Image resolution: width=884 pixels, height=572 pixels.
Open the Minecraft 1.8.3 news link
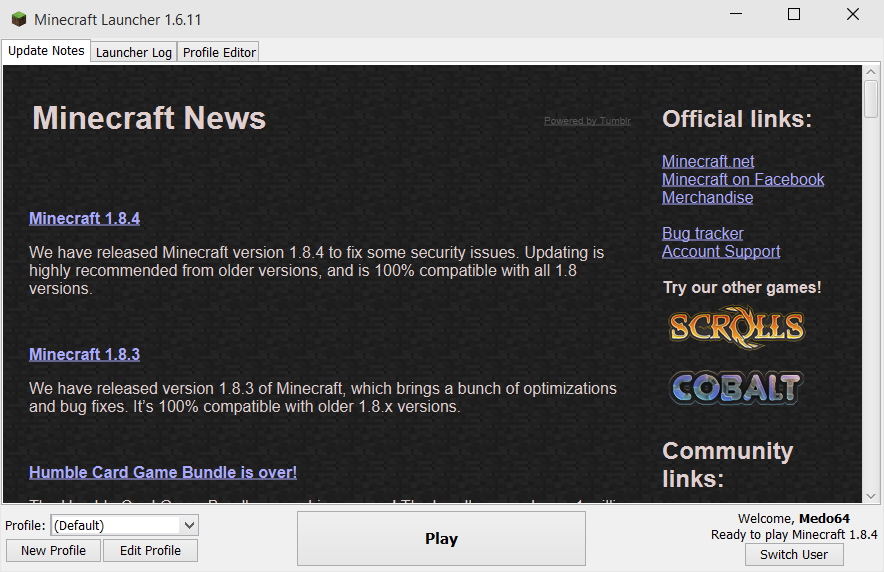coord(84,354)
